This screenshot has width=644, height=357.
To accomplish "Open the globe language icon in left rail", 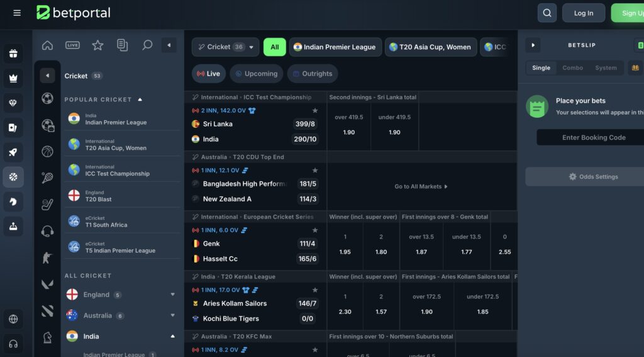I will point(13,319).
